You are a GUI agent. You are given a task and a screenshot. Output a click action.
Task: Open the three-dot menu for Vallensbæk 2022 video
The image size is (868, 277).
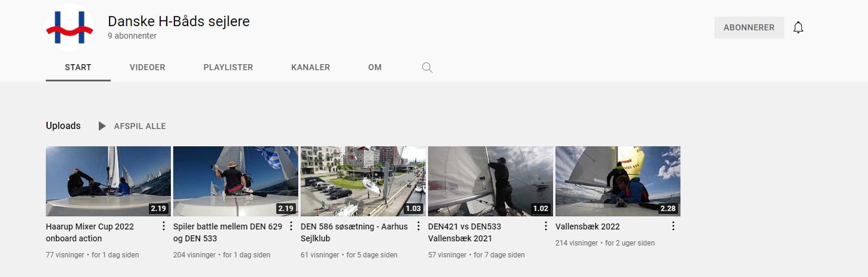(673, 226)
